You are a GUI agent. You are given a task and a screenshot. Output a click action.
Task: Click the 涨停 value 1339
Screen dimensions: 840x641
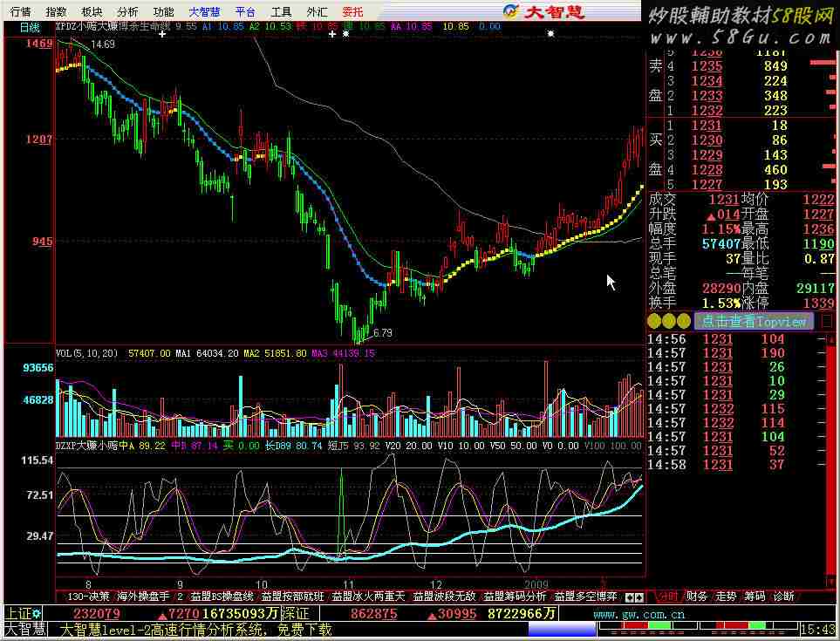point(818,303)
